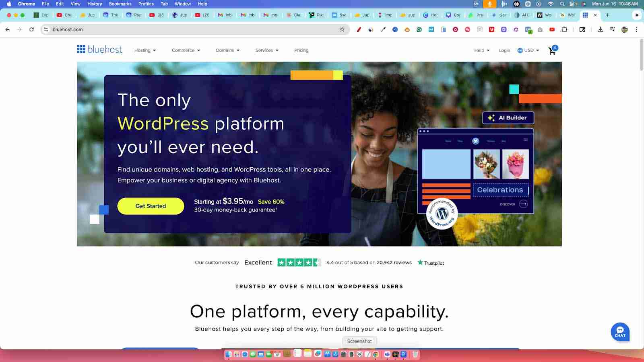This screenshot has width=644, height=362.
Task: Open the shopping cart icon
Action: (x=553, y=50)
